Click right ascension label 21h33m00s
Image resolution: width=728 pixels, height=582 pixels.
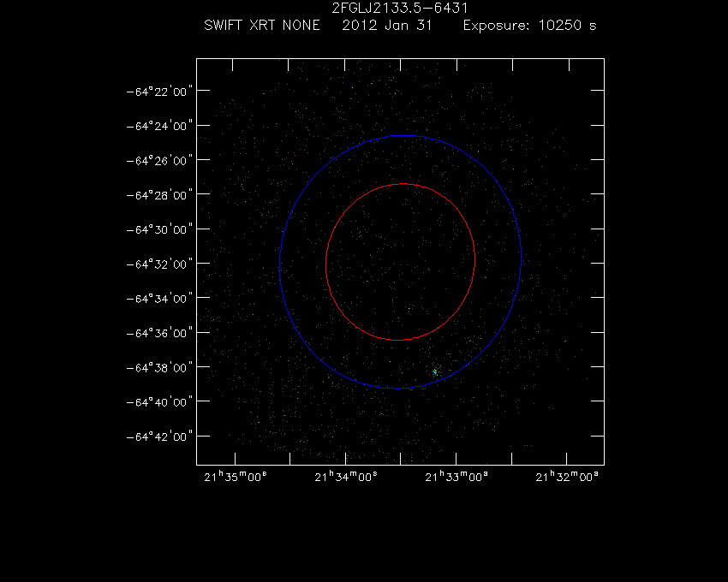click(x=456, y=477)
